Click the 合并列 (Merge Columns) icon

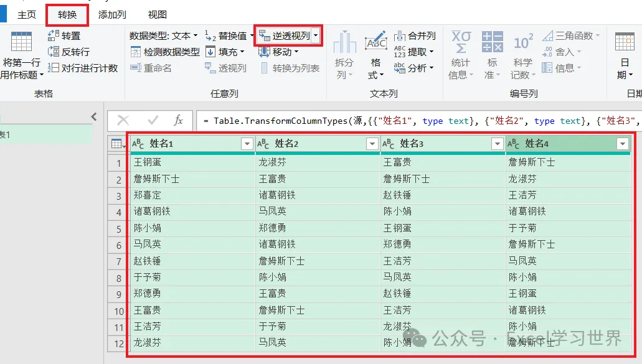coord(400,36)
